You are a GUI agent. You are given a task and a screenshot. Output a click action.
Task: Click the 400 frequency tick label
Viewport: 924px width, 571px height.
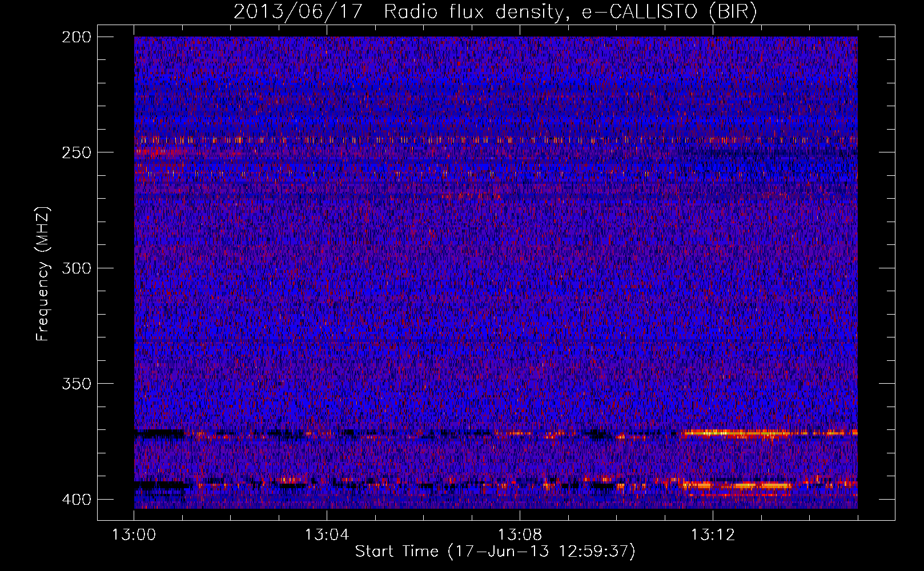tap(77, 500)
